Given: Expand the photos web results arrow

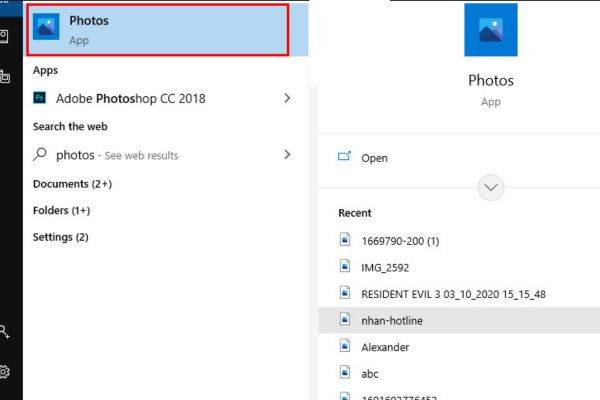Looking at the screenshot, I should tap(287, 155).
